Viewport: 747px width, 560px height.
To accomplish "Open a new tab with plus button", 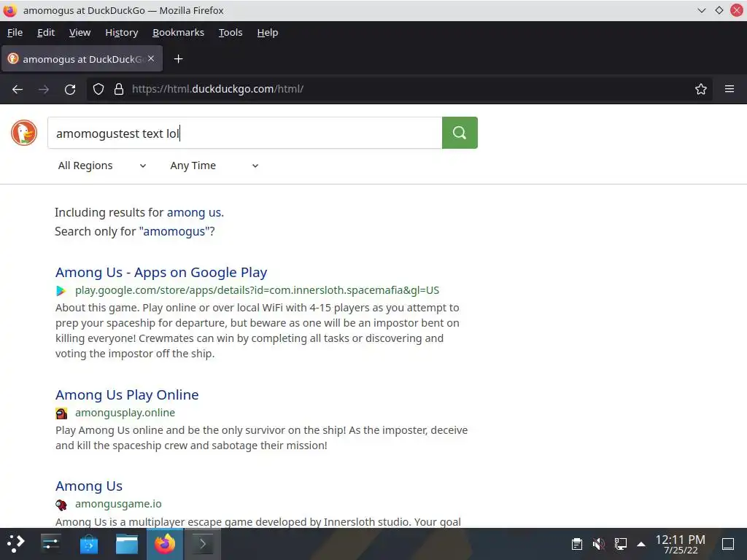I will pyautogui.click(x=178, y=59).
